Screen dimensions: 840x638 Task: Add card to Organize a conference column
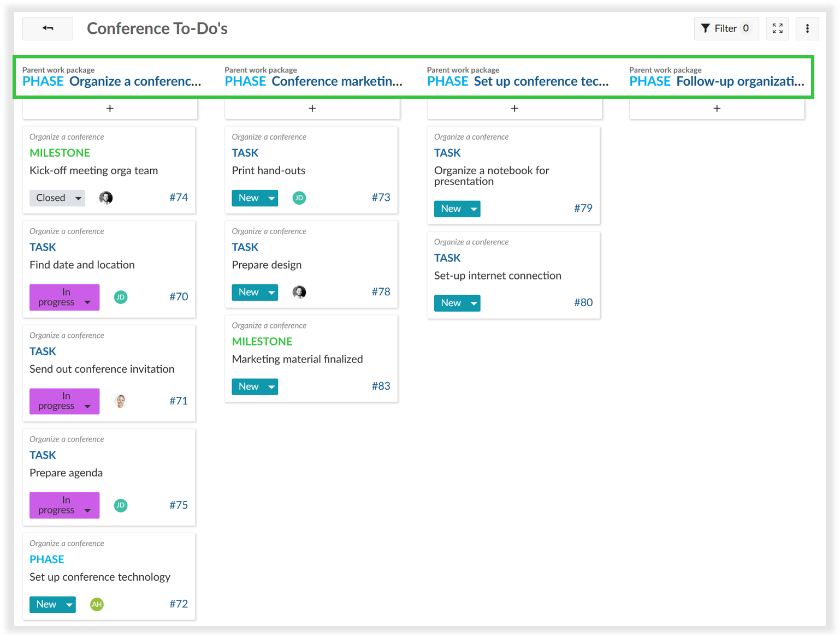(110, 109)
